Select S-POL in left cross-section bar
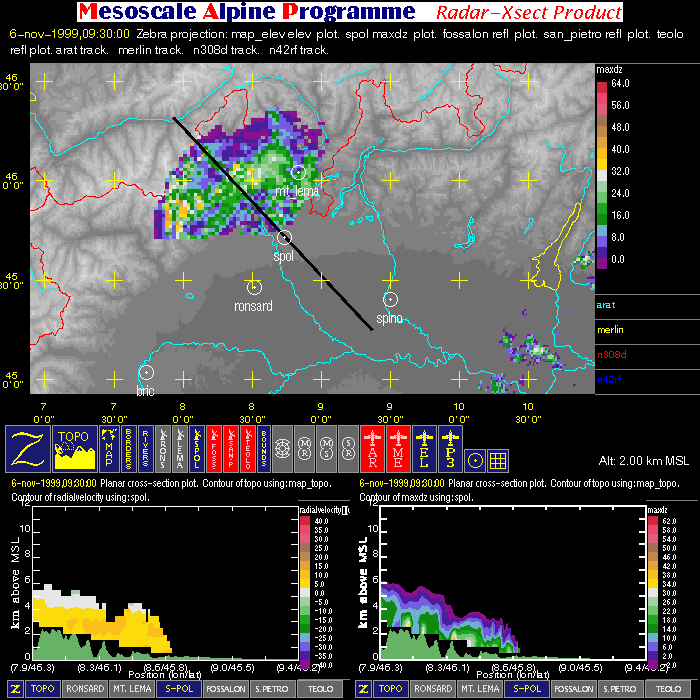The width and height of the screenshot is (700, 700). click(x=179, y=688)
